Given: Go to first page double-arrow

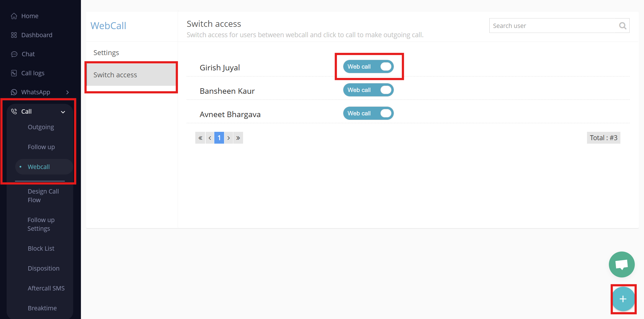Looking at the screenshot, I should (x=200, y=138).
